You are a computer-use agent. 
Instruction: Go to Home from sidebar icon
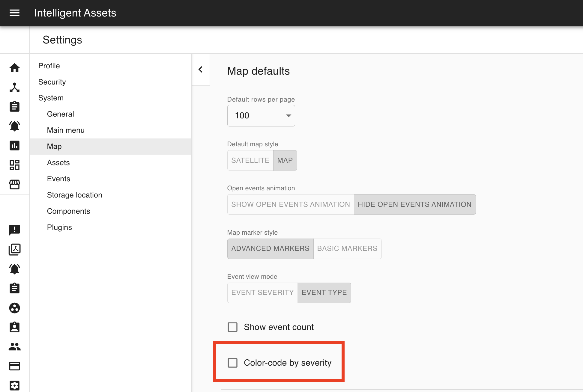[x=14, y=68]
